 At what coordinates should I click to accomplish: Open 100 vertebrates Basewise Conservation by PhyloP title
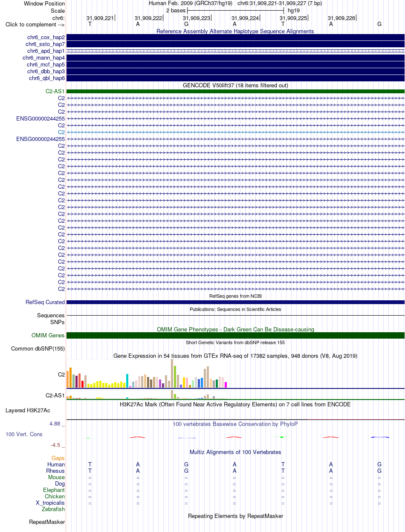click(235, 424)
